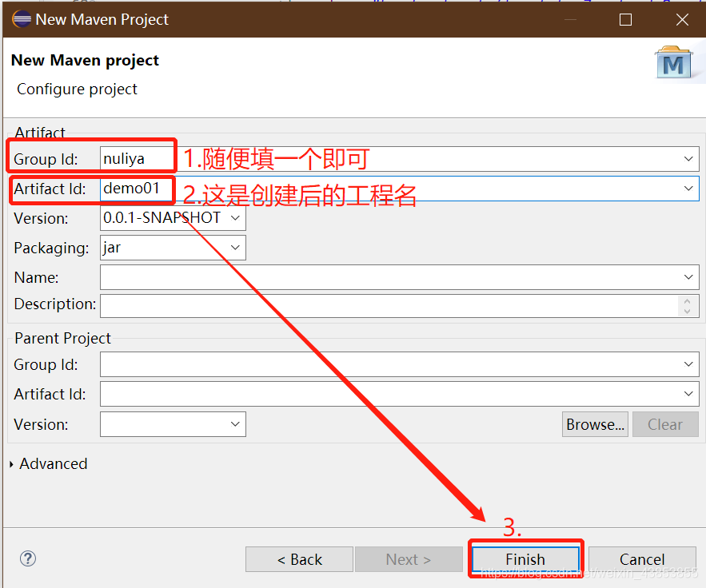The width and height of the screenshot is (706, 588).
Task: Click the Maven M wizard banner icon
Action: coord(674,62)
